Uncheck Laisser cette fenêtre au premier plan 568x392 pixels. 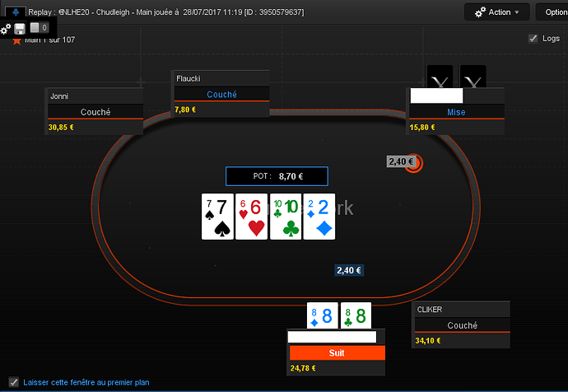point(14,382)
